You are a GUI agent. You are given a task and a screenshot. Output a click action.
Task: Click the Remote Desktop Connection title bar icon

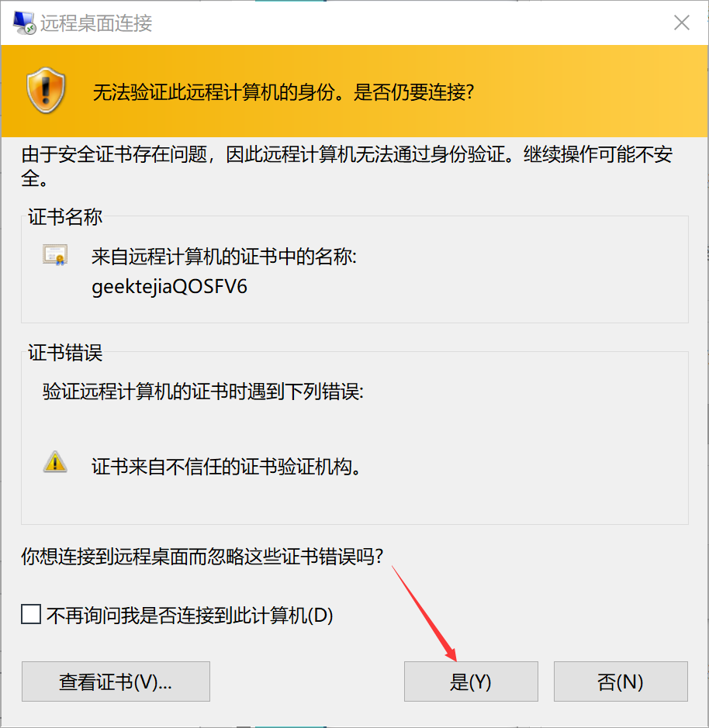24,22
